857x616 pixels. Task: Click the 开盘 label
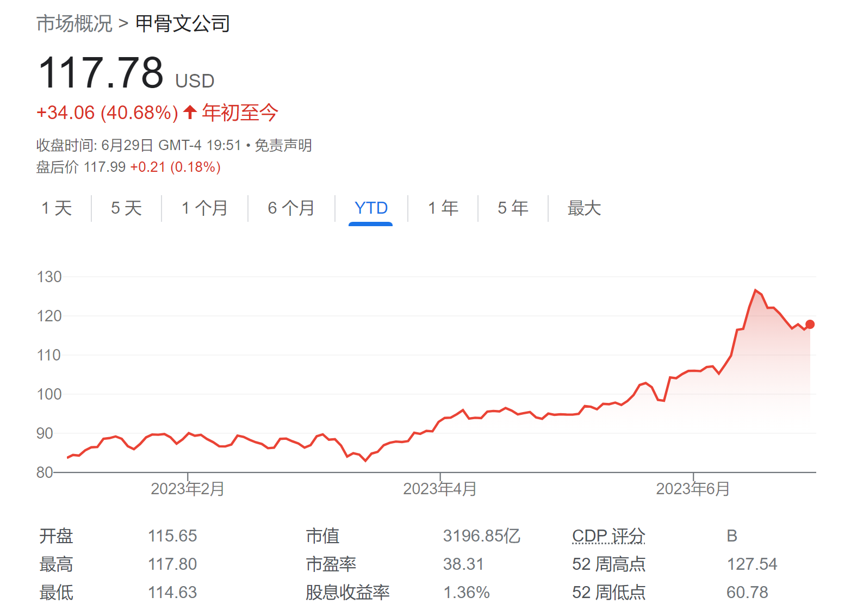(x=56, y=536)
